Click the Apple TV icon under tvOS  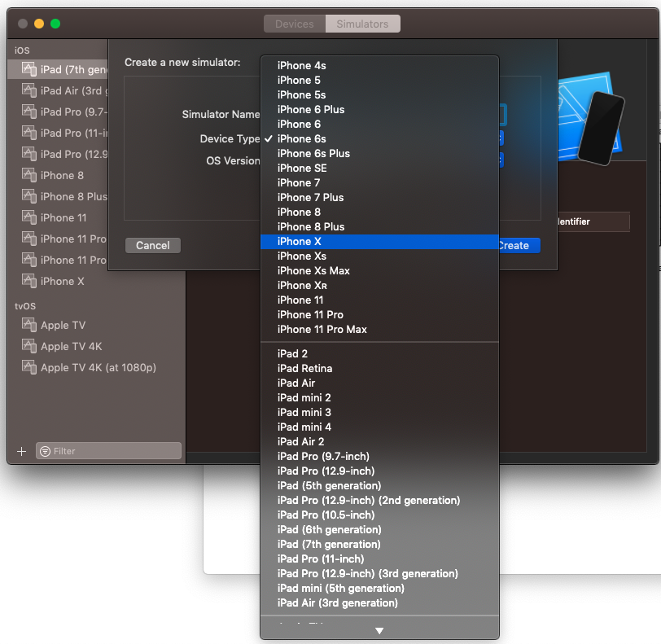[x=30, y=325]
